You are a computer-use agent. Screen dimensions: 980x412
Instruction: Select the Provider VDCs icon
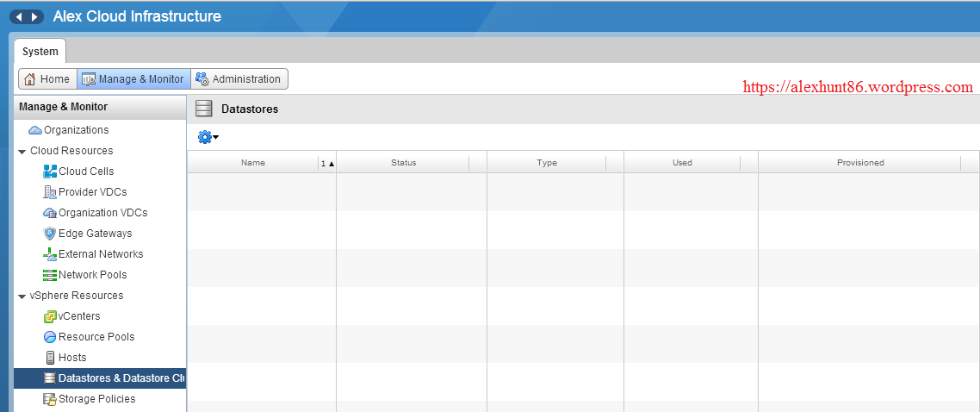tap(50, 192)
